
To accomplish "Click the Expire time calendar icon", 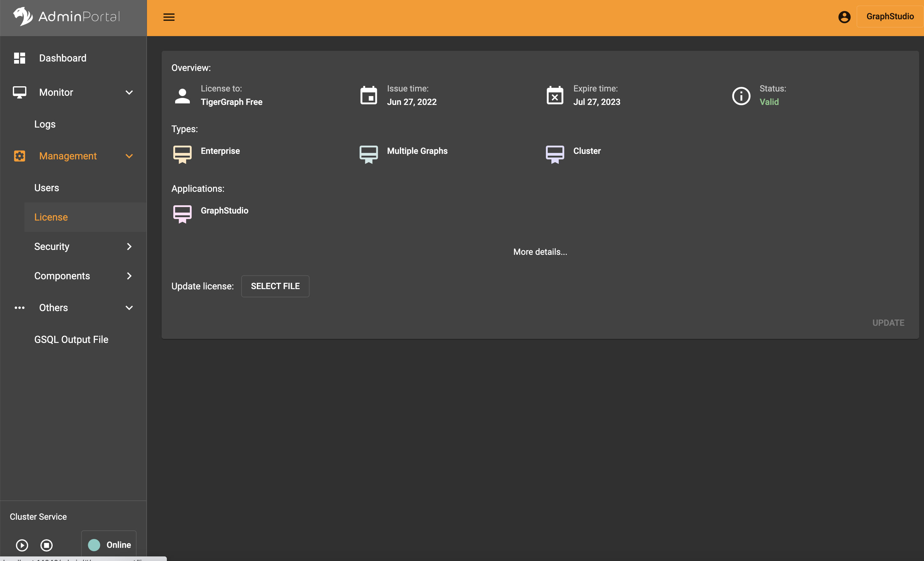I will 555,95.
